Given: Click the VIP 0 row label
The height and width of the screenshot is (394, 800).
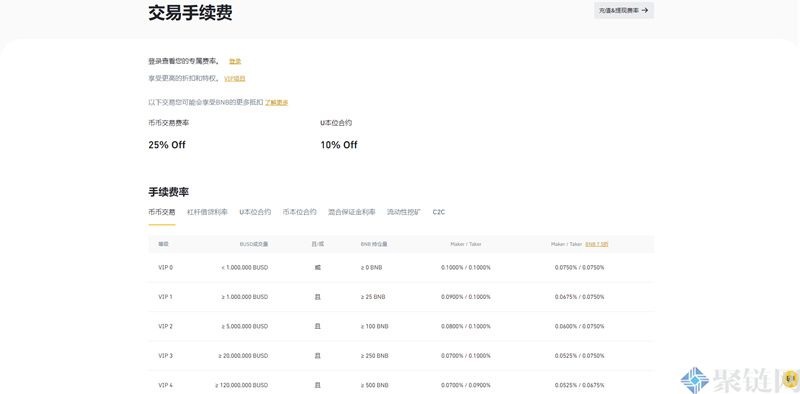Looking at the screenshot, I should pos(166,267).
